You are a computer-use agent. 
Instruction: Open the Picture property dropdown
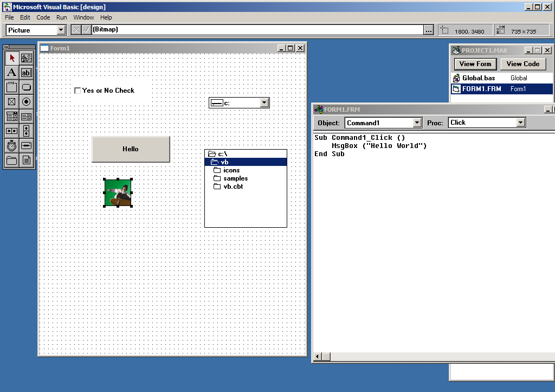[61, 30]
